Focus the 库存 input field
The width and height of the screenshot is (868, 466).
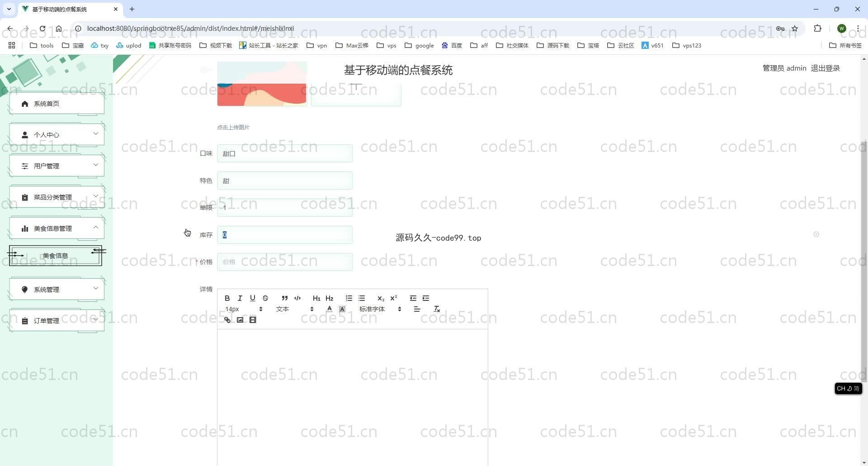pyautogui.click(x=285, y=235)
